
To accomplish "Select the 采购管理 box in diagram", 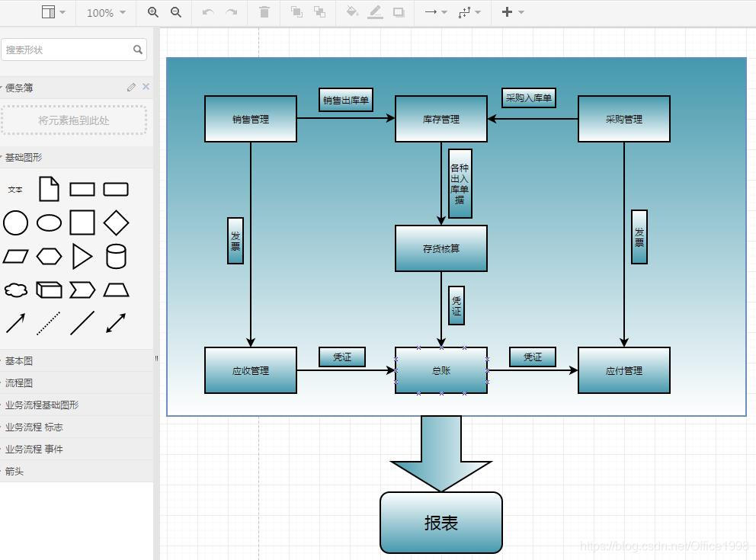I will point(624,119).
